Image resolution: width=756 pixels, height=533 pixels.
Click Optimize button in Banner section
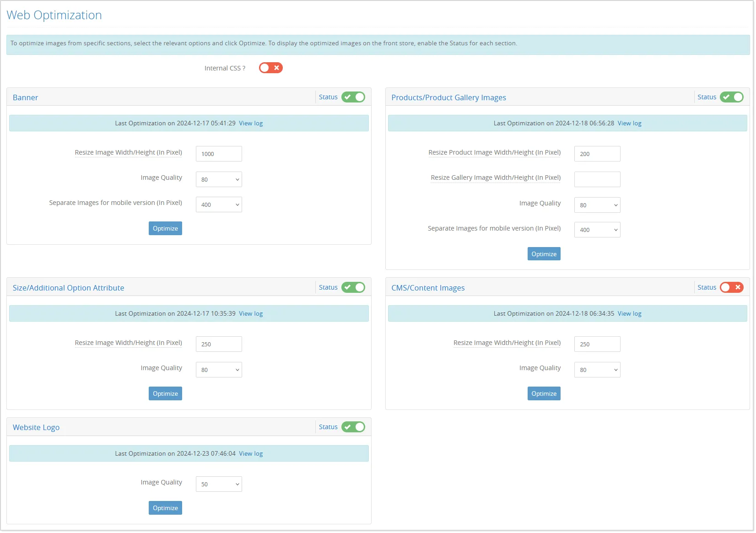165,228
